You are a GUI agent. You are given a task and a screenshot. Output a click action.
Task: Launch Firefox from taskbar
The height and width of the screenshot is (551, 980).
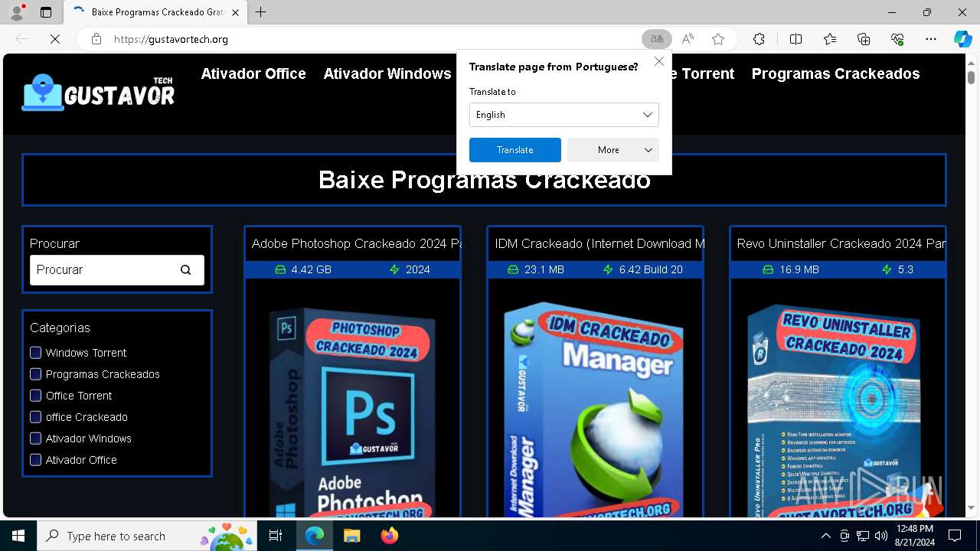389,536
